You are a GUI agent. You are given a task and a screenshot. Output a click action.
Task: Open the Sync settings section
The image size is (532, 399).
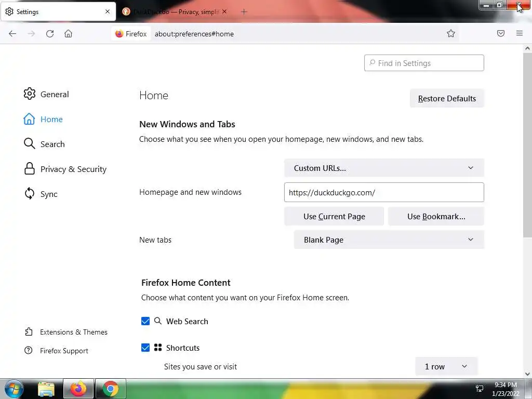point(41,194)
